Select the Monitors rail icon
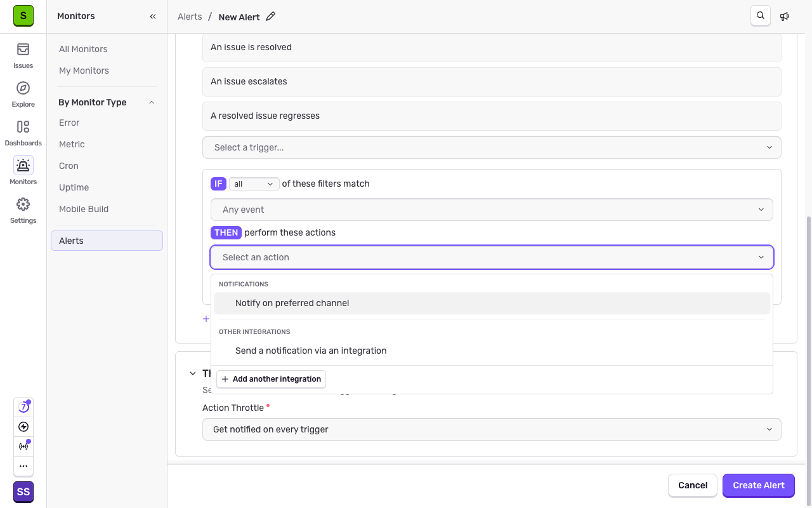Image resolution: width=812 pixels, height=508 pixels. coord(23,172)
